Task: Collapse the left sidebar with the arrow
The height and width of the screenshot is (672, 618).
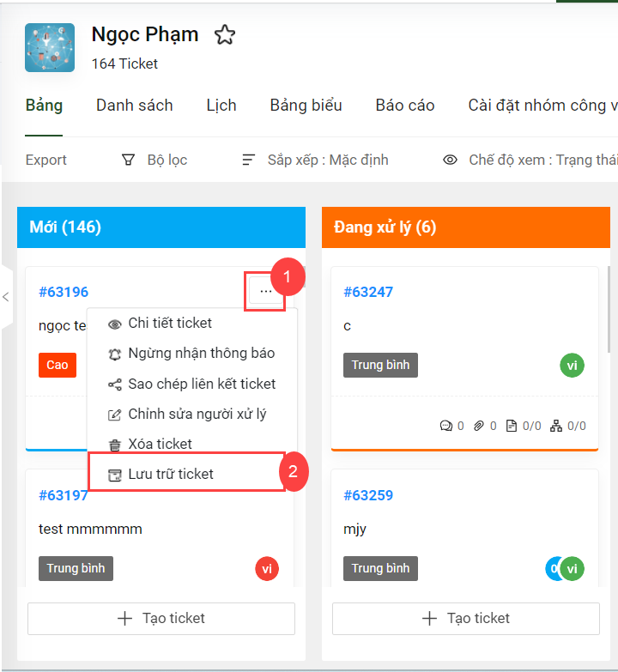Action: pos(6,297)
